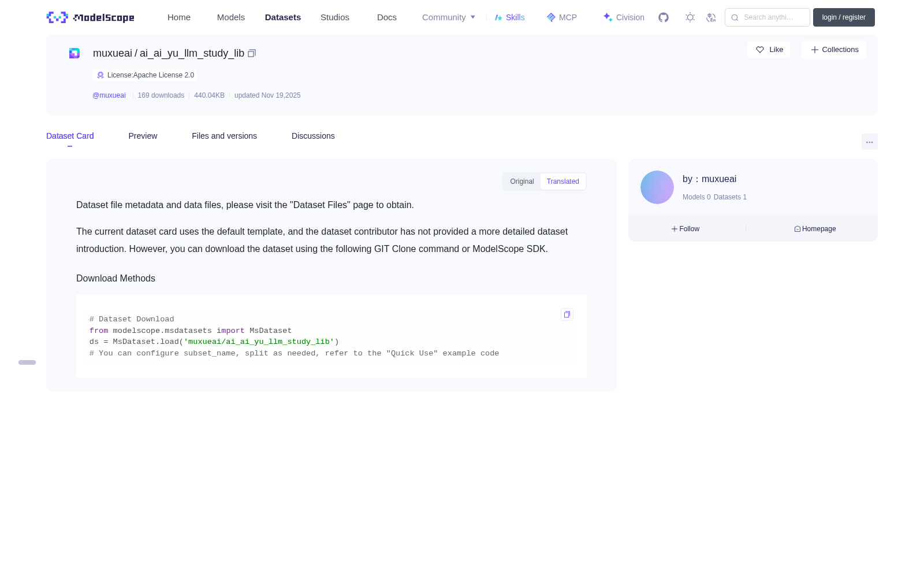
Task: Focus the Search anything input
Action: tap(768, 17)
